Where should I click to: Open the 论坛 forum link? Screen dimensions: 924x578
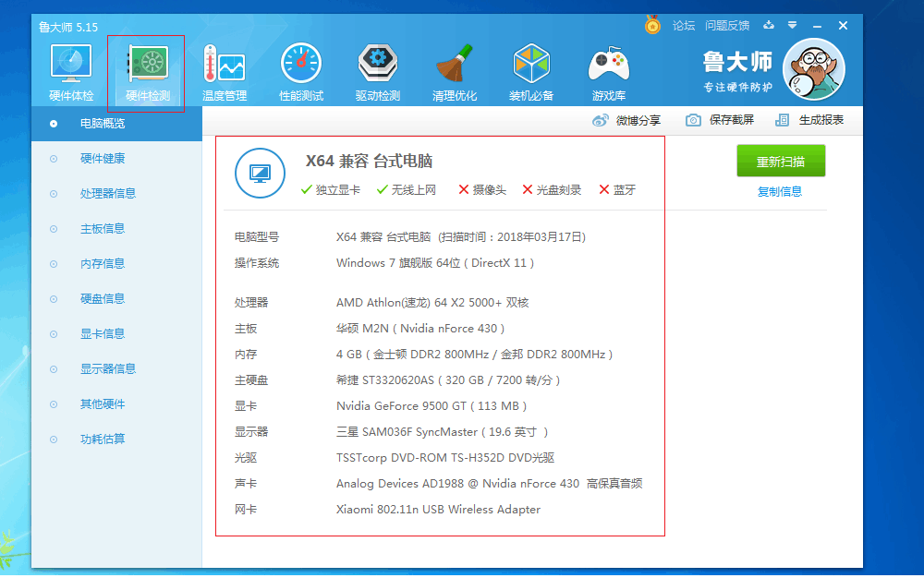tap(683, 25)
